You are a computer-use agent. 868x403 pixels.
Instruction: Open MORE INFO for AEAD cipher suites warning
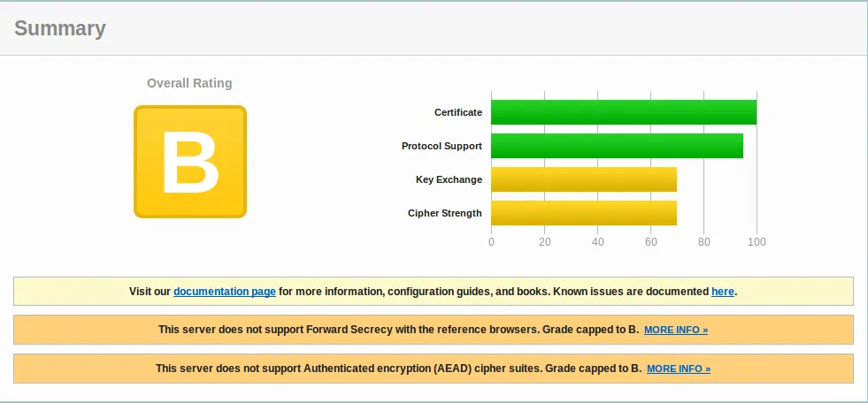(x=679, y=369)
